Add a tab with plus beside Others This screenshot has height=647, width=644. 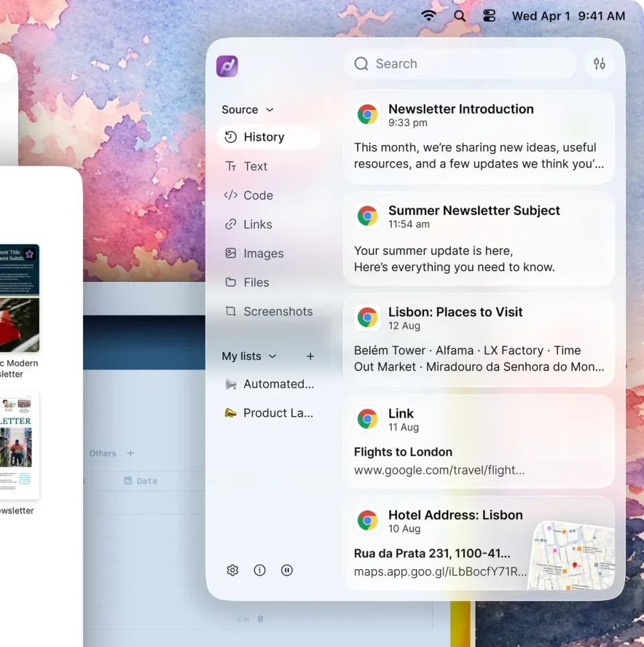(x=130, y=453)
